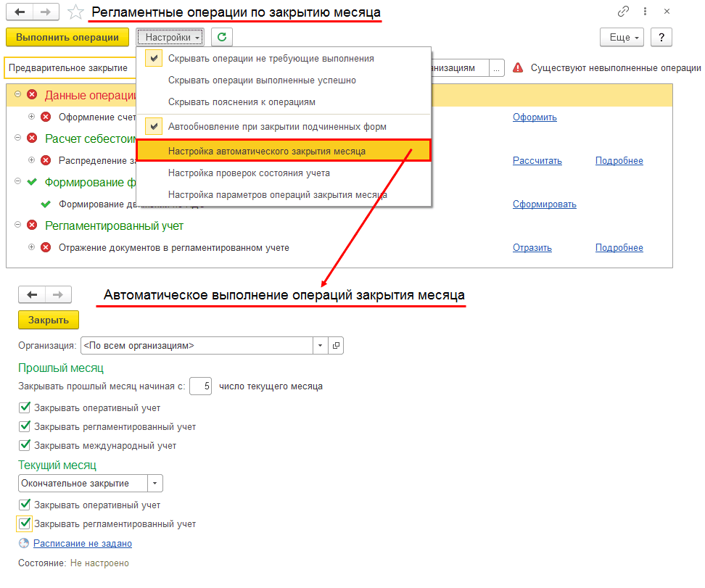Click the day-of-month number field
Viewport: 705px width, 588px height.
click(200, 386)
